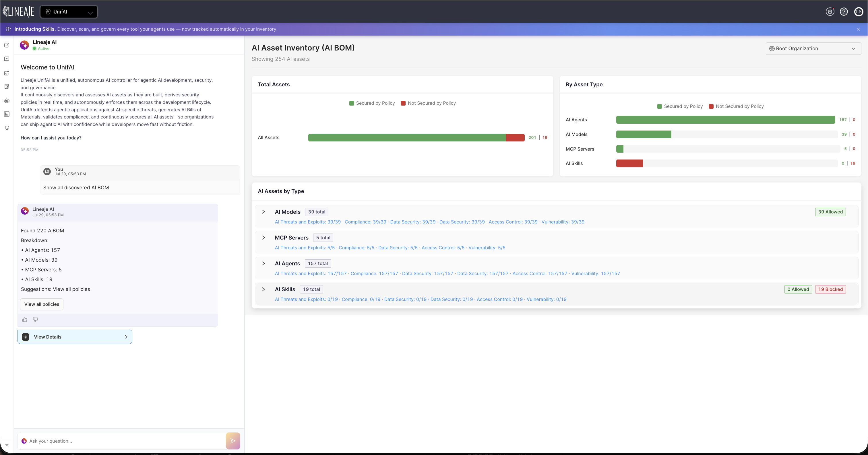Open the Root Organization dropdown

coord(813,48)
